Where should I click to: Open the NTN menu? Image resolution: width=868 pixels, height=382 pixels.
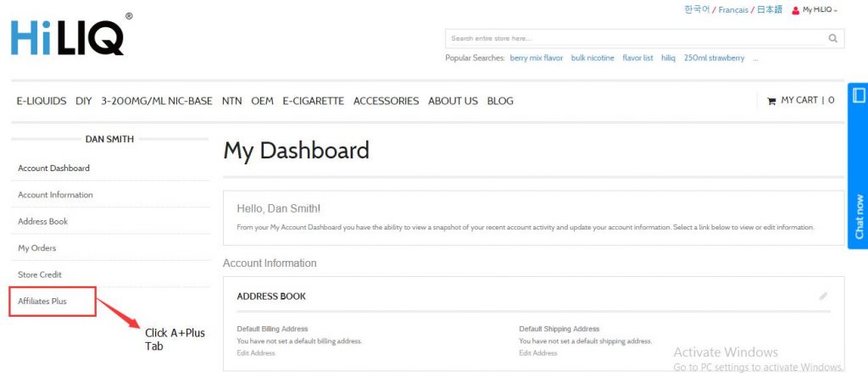point(232,101)
